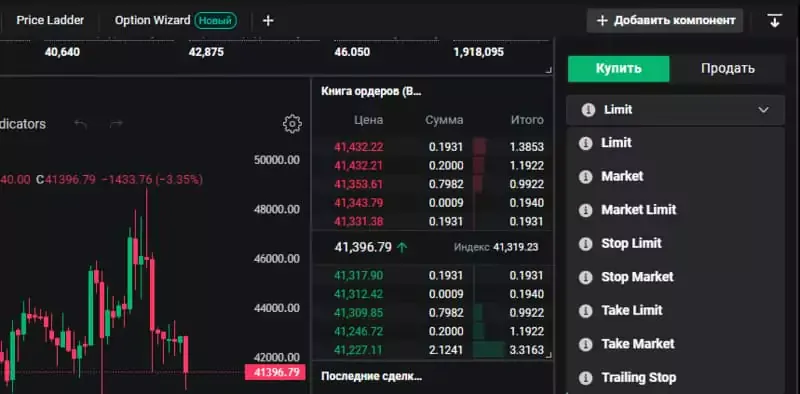
Task: Click the Сумма column header
Action: [444, 120]
